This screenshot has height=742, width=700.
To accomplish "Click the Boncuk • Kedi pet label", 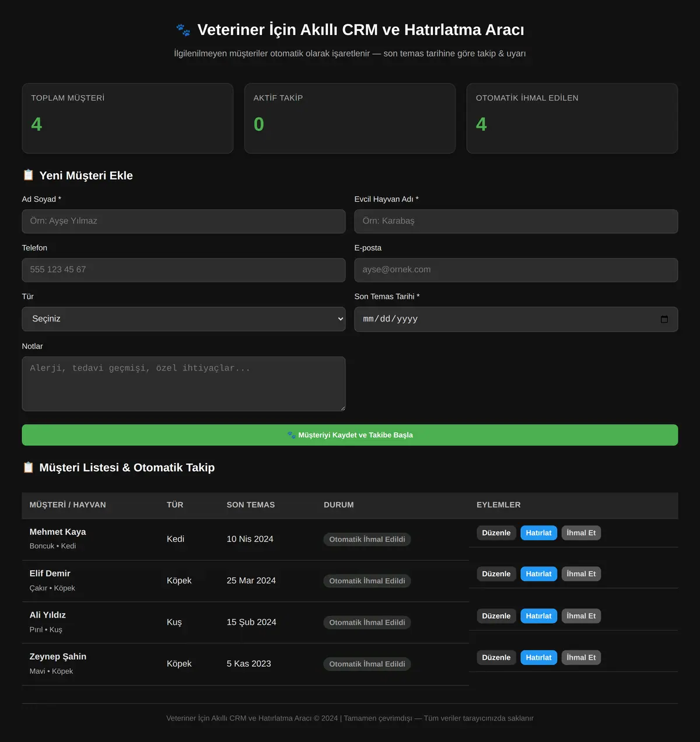I will pyautogui.click(x=52, y=546).
